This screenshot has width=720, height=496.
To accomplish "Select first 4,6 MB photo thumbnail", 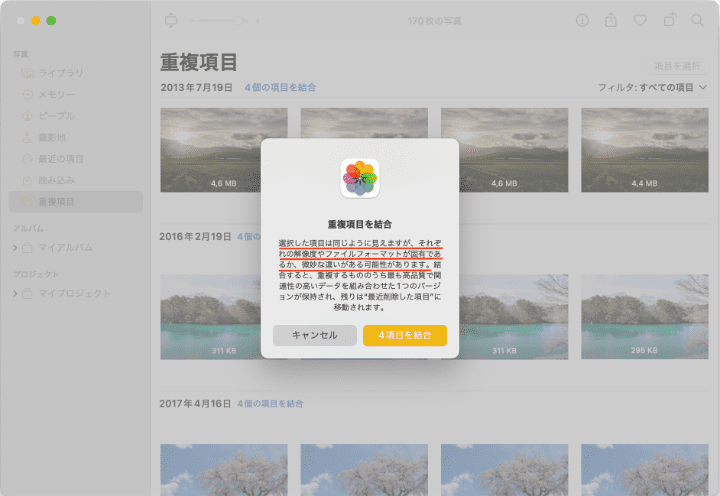I will 224,150.
